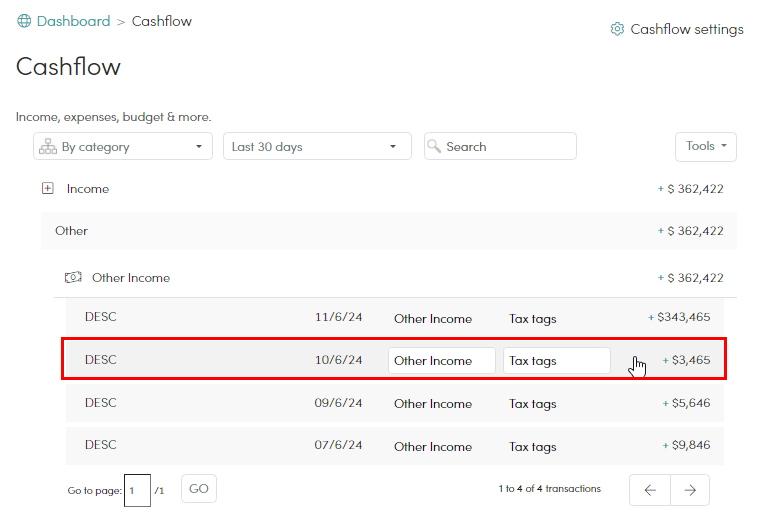Screen dimensions: 768x514
Task: Click the Cashflow settings link
Action: 687,29
